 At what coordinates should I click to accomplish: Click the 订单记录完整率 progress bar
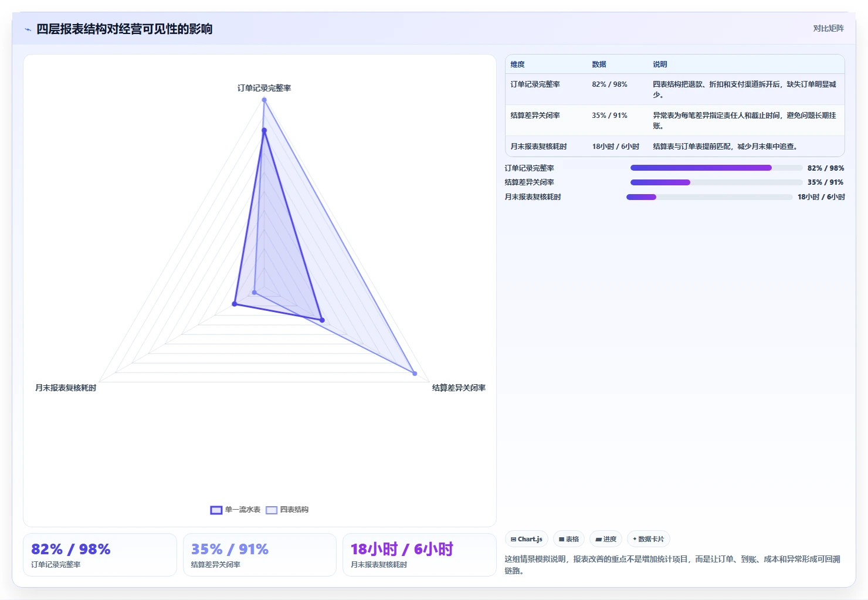716,168
